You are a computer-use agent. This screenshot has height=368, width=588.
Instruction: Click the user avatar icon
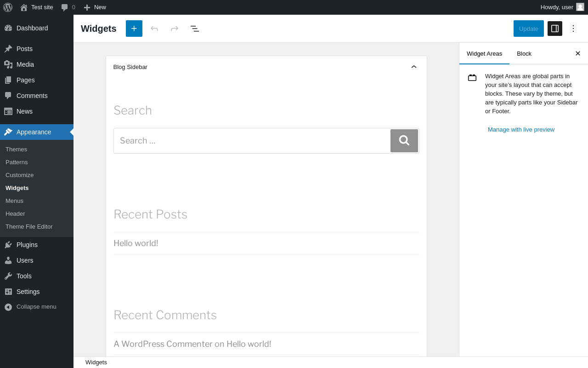[580, 7]
